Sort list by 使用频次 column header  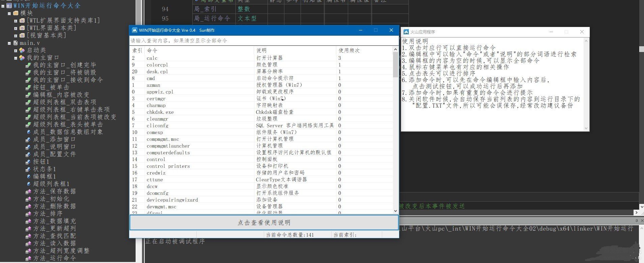tap(364, 50)
